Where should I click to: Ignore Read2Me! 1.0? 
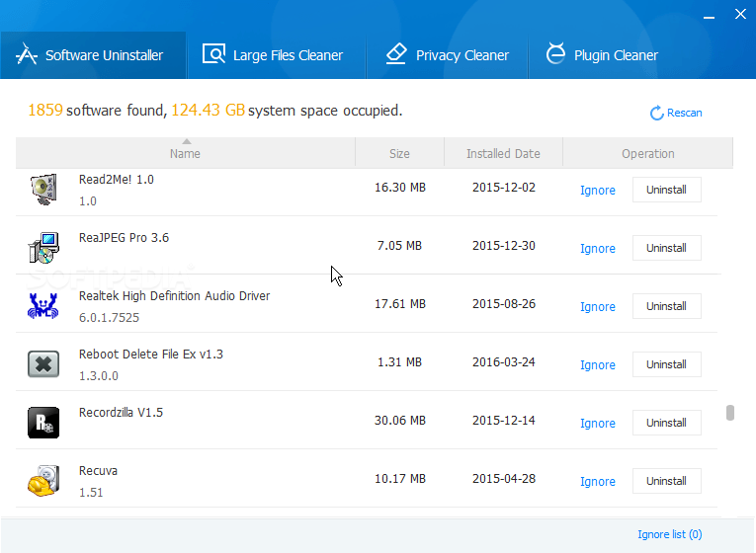(x=597, y=190)
